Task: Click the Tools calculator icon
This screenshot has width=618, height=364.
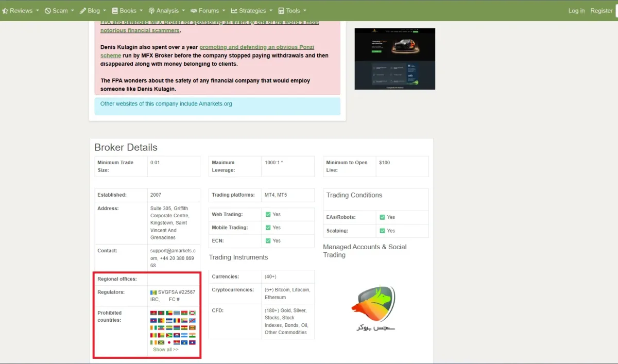Action: [281, 10]
